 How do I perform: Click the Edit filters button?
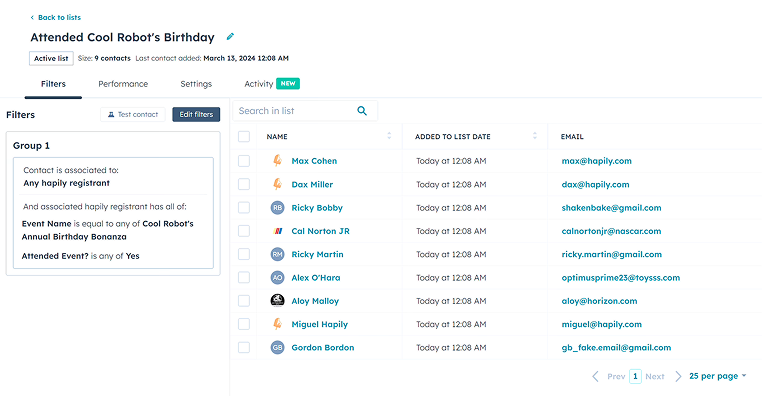tap(196, 115)
